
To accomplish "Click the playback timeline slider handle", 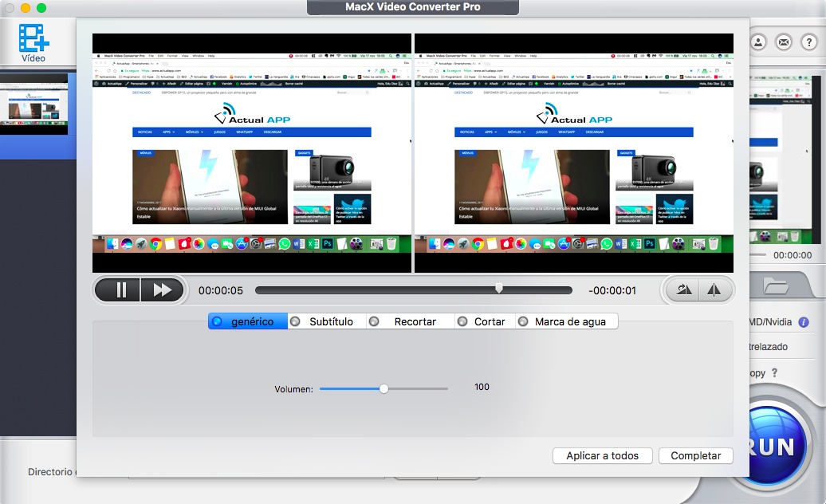I will [x=499, y=289].
